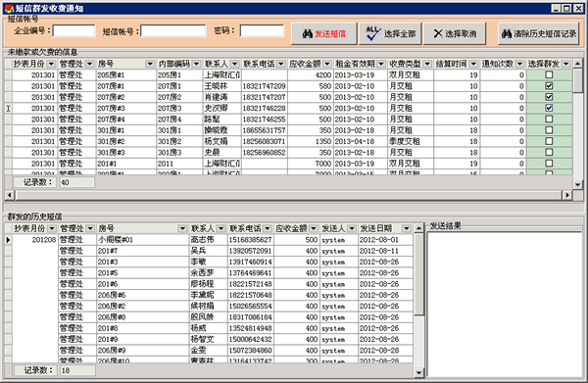Screen dimensions: 588x383
Task: Focus the 短信帐号 input field
Action: coord(173,30)
